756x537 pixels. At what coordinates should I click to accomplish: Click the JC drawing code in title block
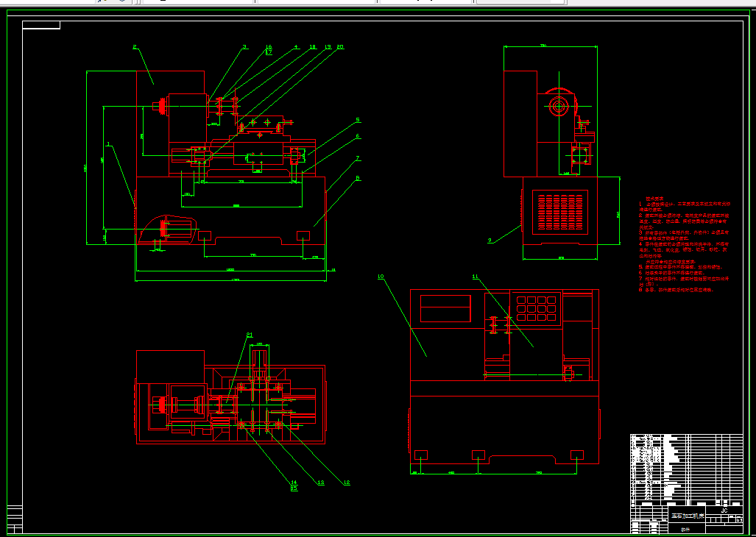[x=724, y=511]
